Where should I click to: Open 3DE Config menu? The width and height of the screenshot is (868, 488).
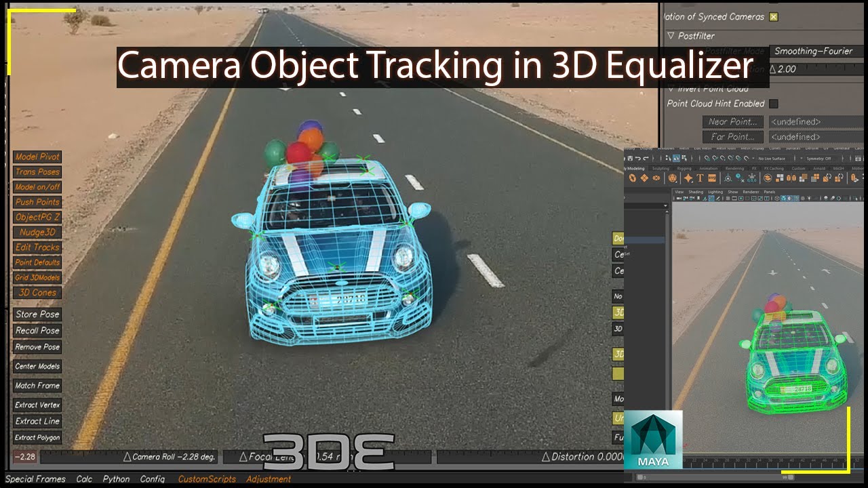[x=152, y=479]
